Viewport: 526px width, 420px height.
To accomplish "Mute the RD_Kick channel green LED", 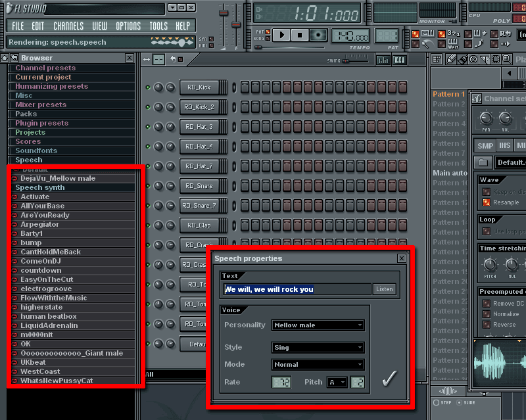I will tap(147, 87).
